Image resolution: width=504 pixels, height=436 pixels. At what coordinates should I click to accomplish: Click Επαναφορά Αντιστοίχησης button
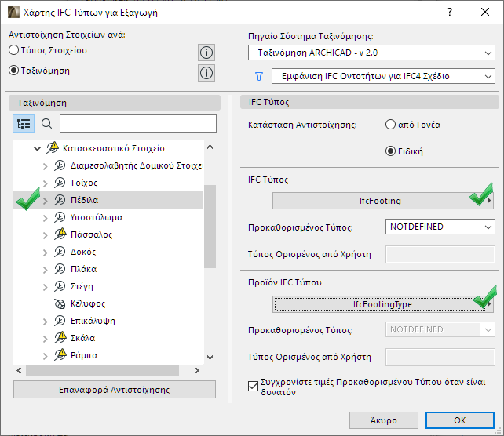pyautogui.click(x=115, y=390)
